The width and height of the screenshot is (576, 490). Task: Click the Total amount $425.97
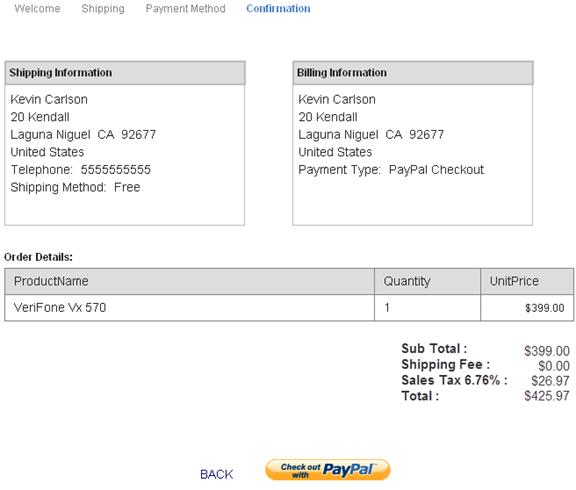(x=547, y=396)
